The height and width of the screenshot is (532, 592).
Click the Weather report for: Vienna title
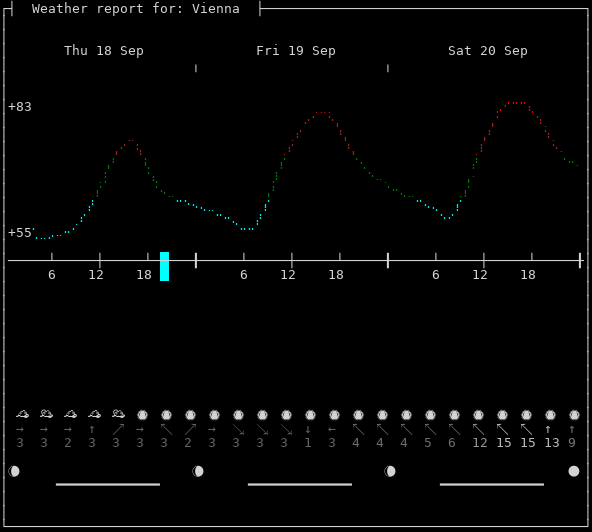point(136,9)
